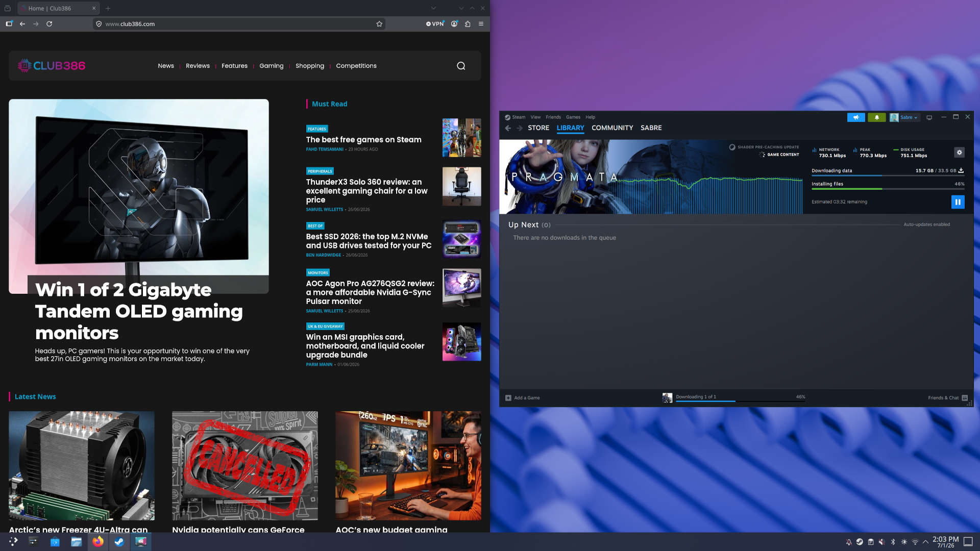Pause the Pragmata download
Image resolution: width=980 pixels, height=551 pixels.
pos(958,202)
